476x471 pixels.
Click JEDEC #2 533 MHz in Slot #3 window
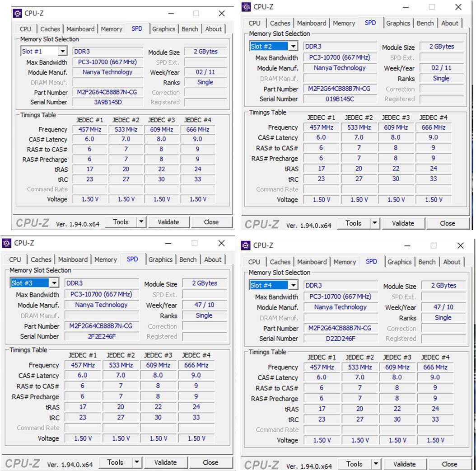click(121, 365)
